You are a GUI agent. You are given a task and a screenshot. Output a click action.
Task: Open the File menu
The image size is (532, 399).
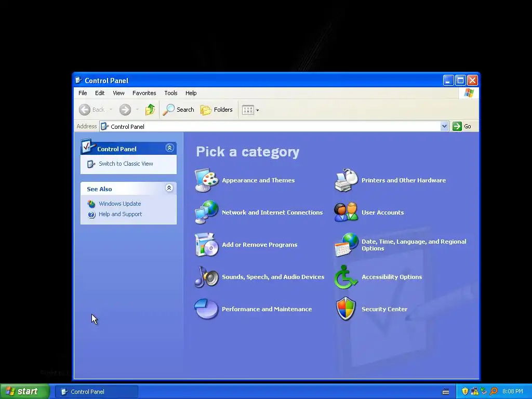click(x=83, y=93)
